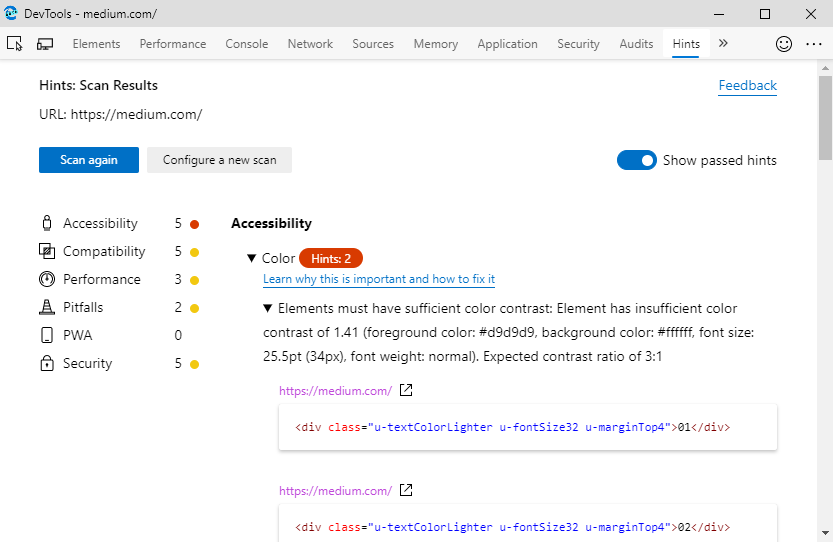
Task: Open the Console tab
Action: pyautogui.click(x=246, y=44)
